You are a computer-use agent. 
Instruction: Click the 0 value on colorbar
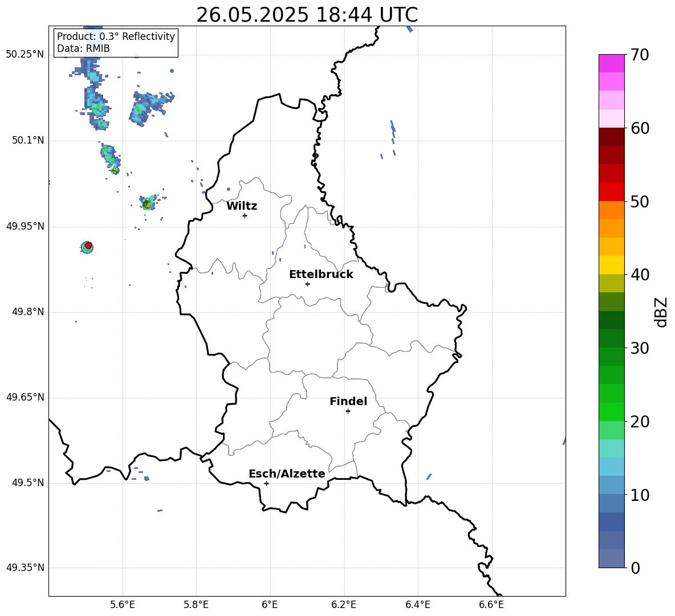click(636, 568)
